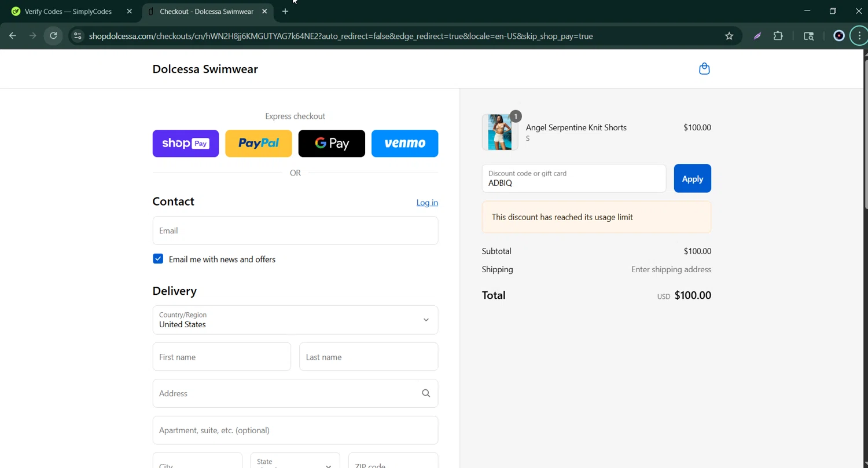Pay with Shop Pay button

pos(186,143)
